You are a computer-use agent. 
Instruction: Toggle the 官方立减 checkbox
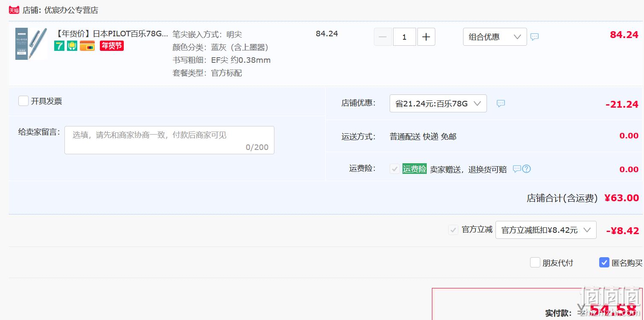(x=453, y=230)
